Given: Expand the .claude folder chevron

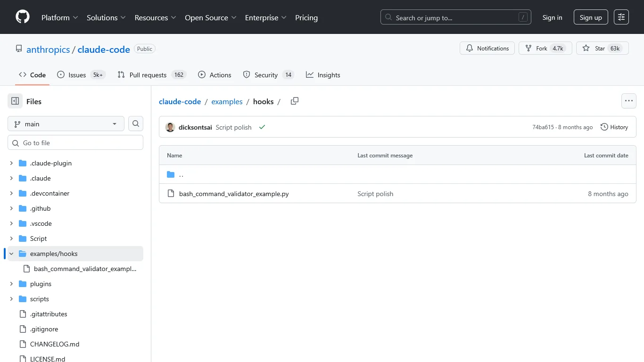Looking at the screenshot, I should tap(11, 178).
